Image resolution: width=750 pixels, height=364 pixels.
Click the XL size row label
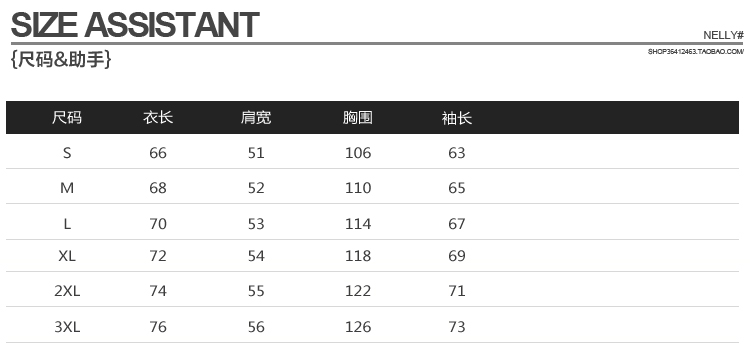click(x=67, y=256)
